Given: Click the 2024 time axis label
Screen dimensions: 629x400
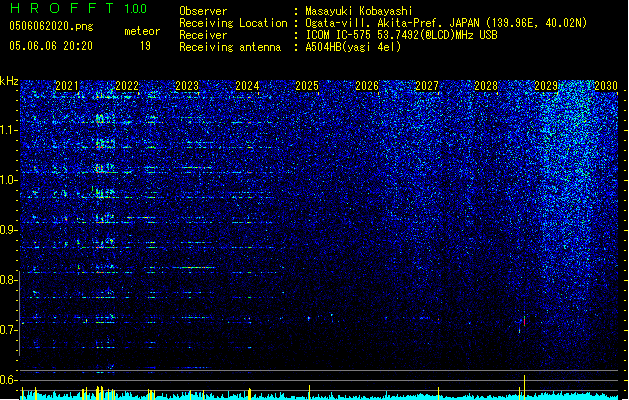Looking at the screenshot, I should (247, 86).
